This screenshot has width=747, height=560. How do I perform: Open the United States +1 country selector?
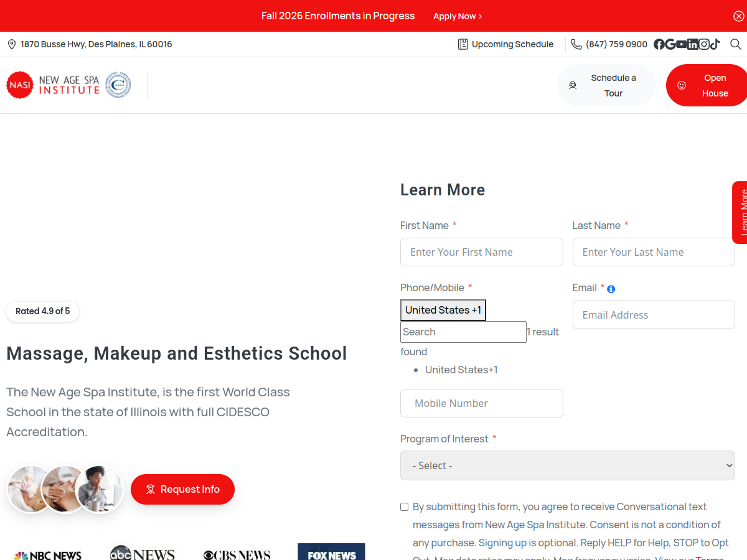pos(443,310)
